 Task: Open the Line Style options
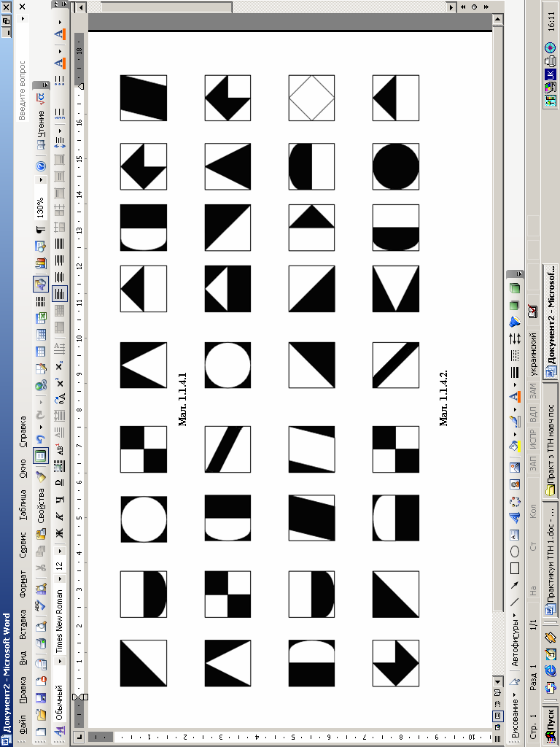515,373
